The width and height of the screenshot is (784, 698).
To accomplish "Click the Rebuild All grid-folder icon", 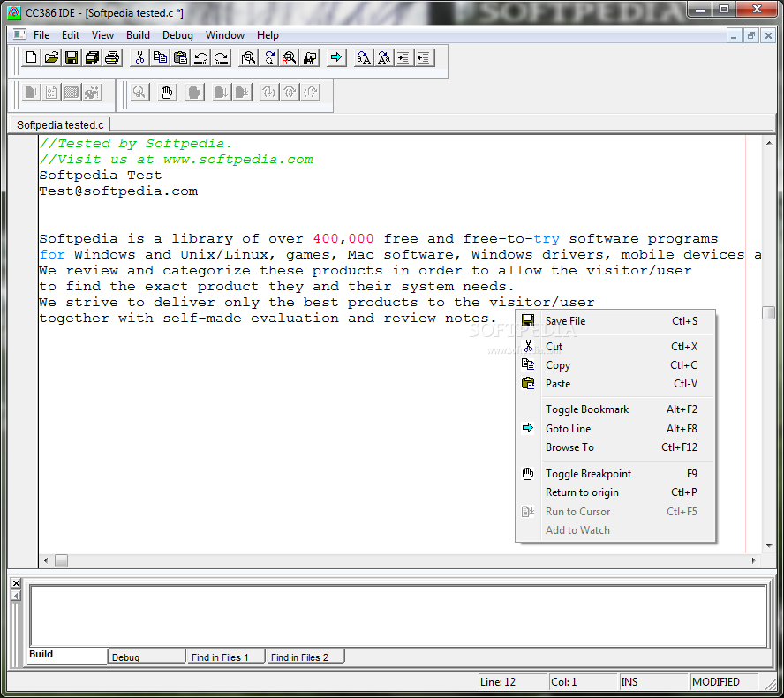I will click(x=72, y=93).
